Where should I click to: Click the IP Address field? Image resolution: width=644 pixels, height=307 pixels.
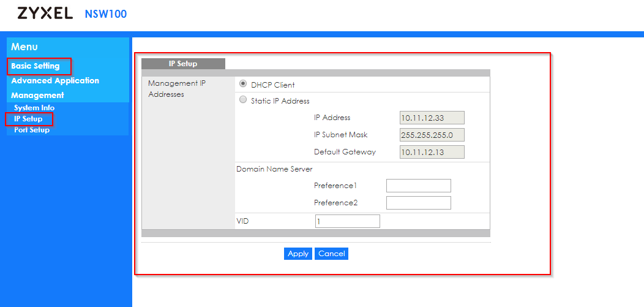tap(432, 118)
